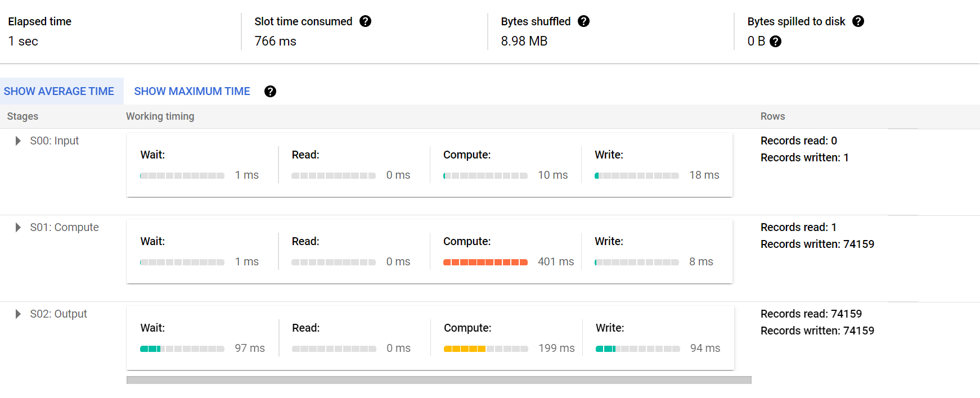Switch to Show Average Time tab

pyautogui.click(x=59, y=91)
